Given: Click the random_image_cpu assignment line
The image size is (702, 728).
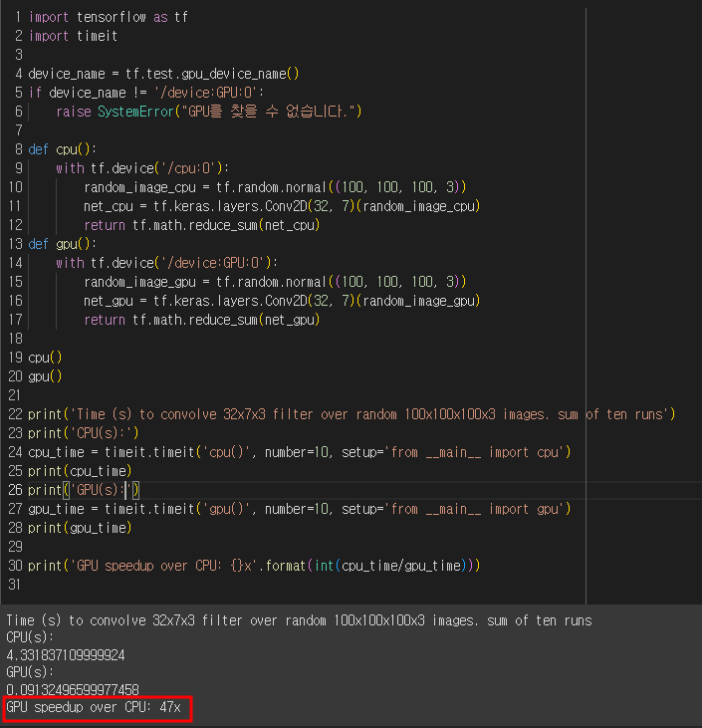Looking at the screenshot, I should (x=275, y=187).
